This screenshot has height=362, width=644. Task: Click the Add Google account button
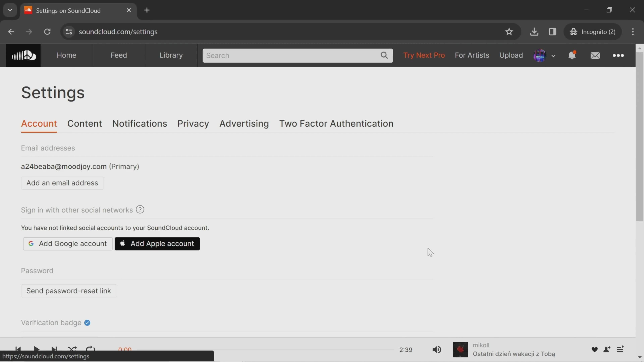(x=67, y=244)
